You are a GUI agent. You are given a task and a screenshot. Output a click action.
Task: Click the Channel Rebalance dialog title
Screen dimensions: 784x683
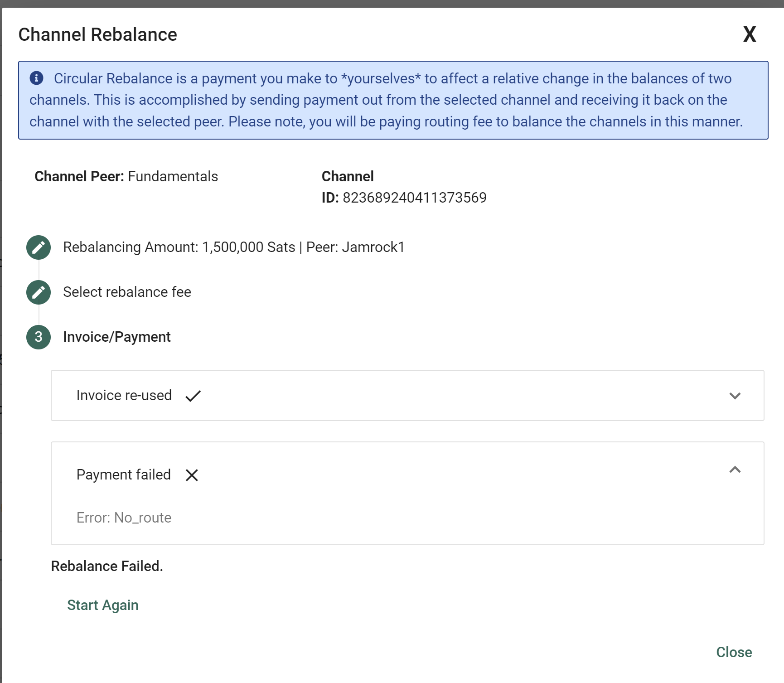tap(97, 34)
